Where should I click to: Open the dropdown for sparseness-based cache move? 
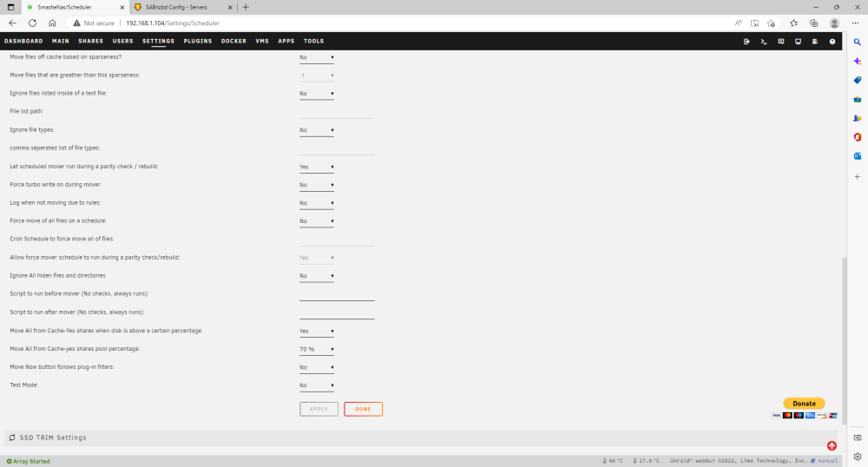317,57
